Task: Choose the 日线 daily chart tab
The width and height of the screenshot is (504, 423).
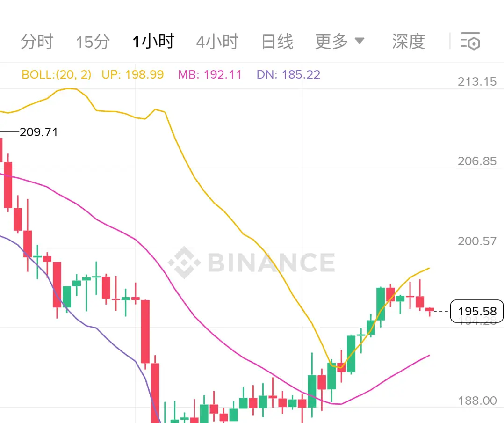Action: pyautogui.click(x=277, y=42)
